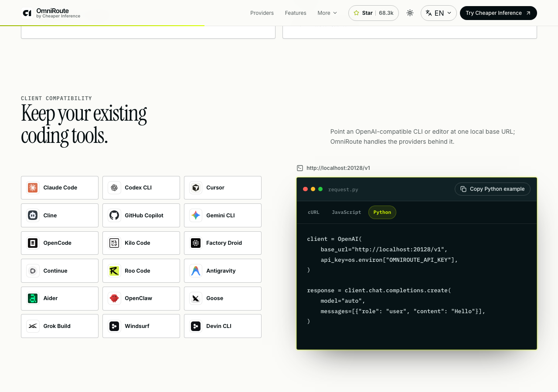Go to the Features nav link
The height and width of the screenshot is (392, 558).
(296, 13)
